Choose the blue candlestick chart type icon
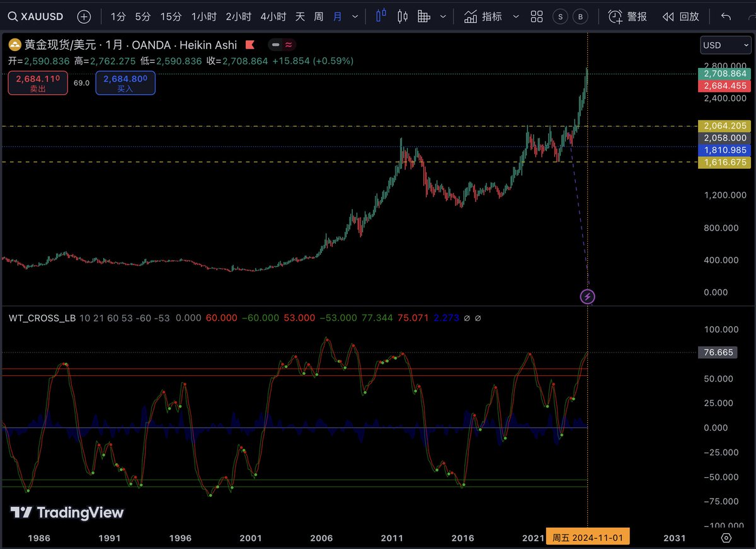Image resolution: width=756 pixels, height=549 pixels. pos(381,16)
